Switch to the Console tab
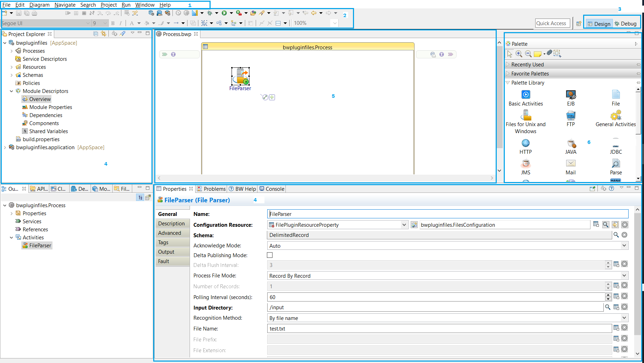 272,189
